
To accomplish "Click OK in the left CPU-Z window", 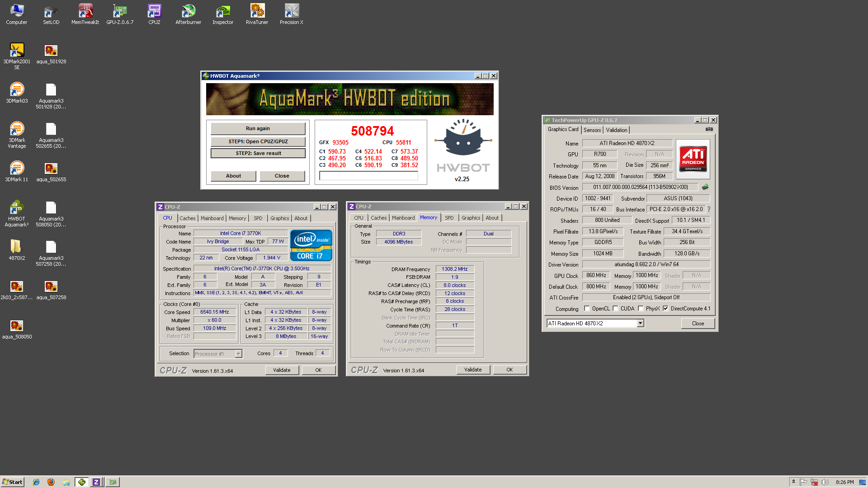I will tap(318, 370).
